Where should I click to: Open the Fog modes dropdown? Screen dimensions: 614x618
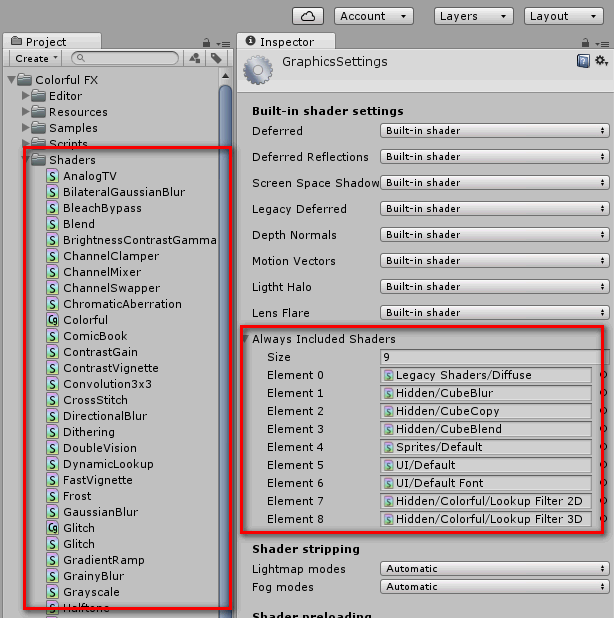(x=495, y=587)
